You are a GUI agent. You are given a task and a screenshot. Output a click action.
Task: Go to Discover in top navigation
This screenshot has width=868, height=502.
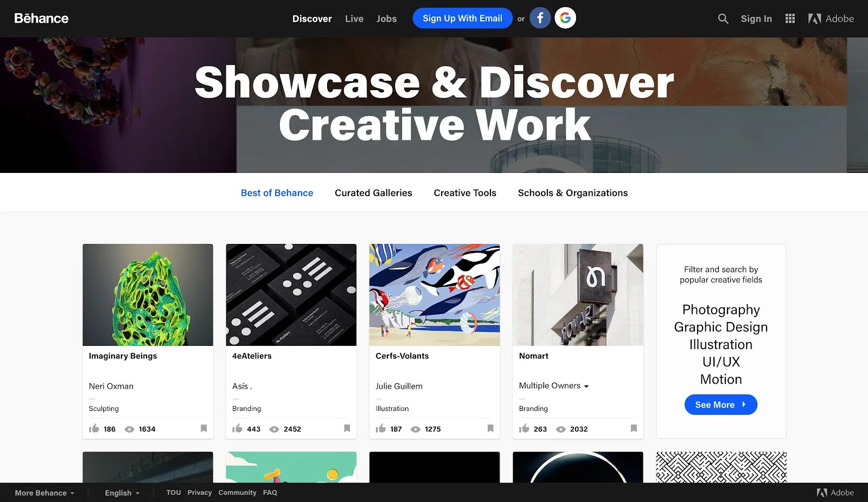(312, 19)
